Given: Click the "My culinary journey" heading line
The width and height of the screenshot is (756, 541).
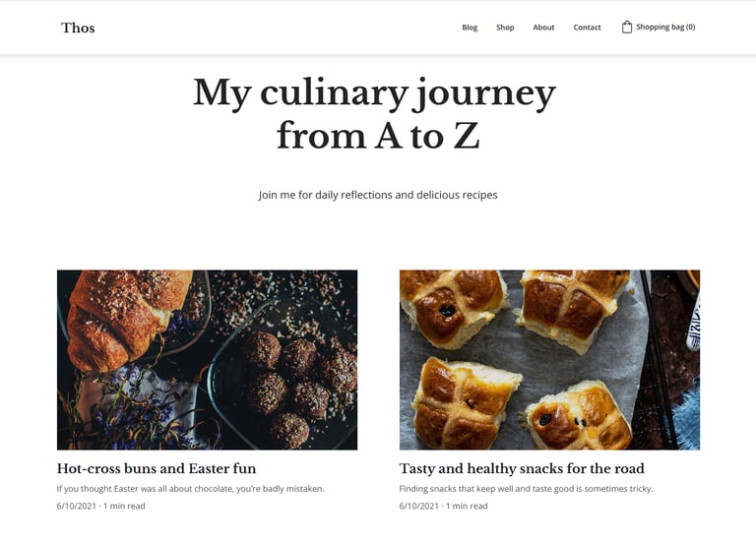Looking at the screenshot, I should [375, 93].
